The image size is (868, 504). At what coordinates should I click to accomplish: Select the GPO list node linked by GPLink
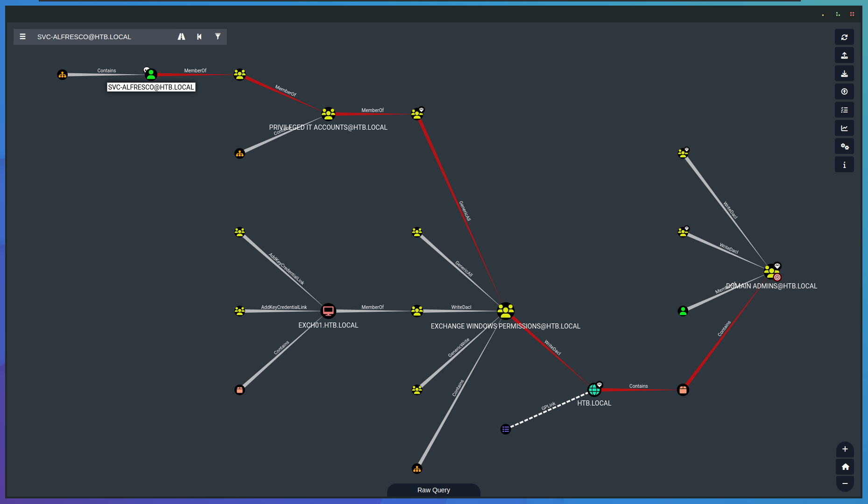506,429
